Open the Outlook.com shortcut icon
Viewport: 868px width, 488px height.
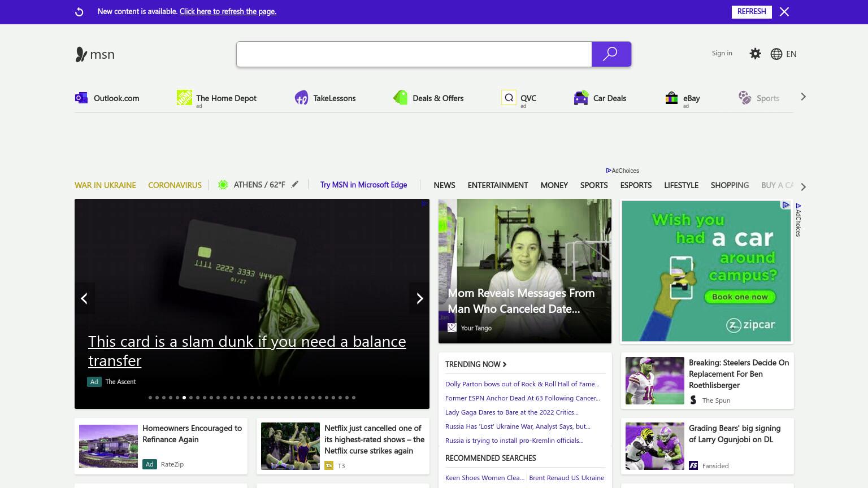[x=81, y=98]
